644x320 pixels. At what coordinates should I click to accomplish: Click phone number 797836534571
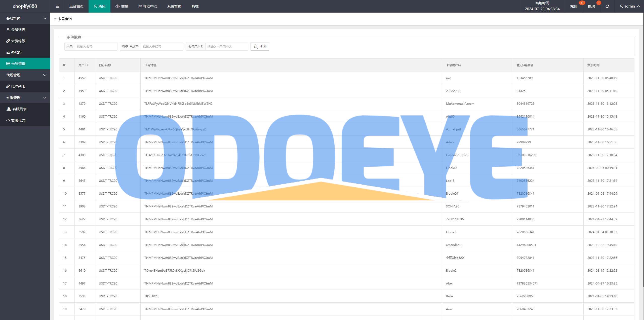tap(527, 283)
